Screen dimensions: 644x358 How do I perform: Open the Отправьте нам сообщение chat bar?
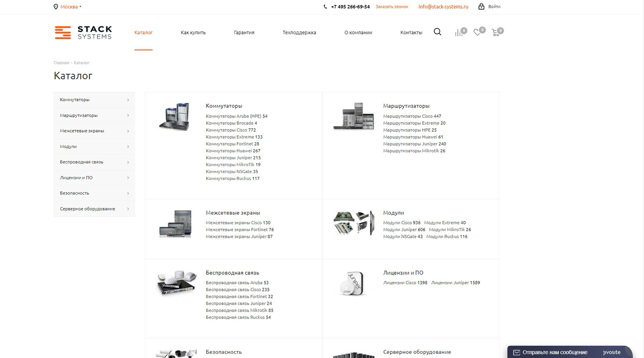(569, 352)
